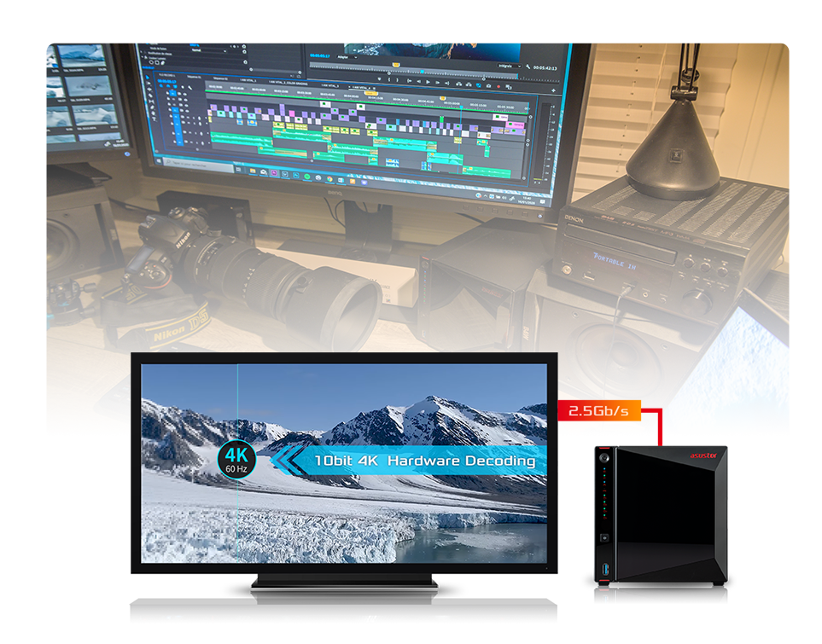This screenshot has width=822, height=644.
Task: Open the Intégrale playback resolution dropdown
Action: 510,66
